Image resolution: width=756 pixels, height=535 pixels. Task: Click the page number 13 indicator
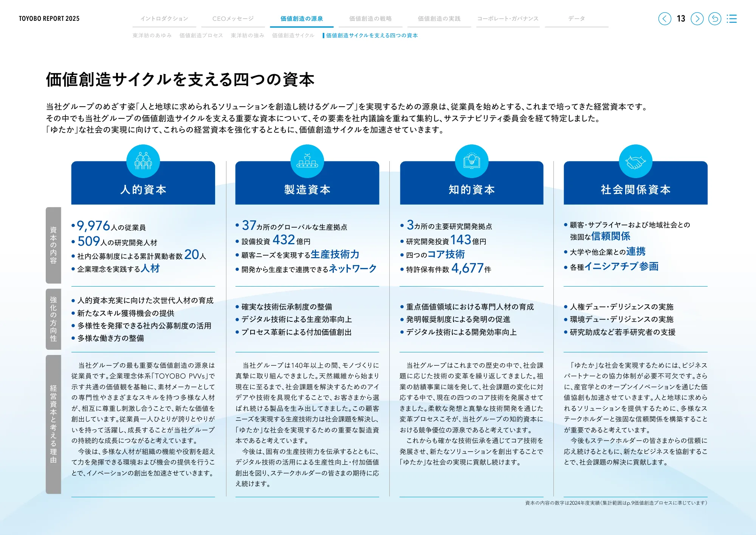coord(682,19)
